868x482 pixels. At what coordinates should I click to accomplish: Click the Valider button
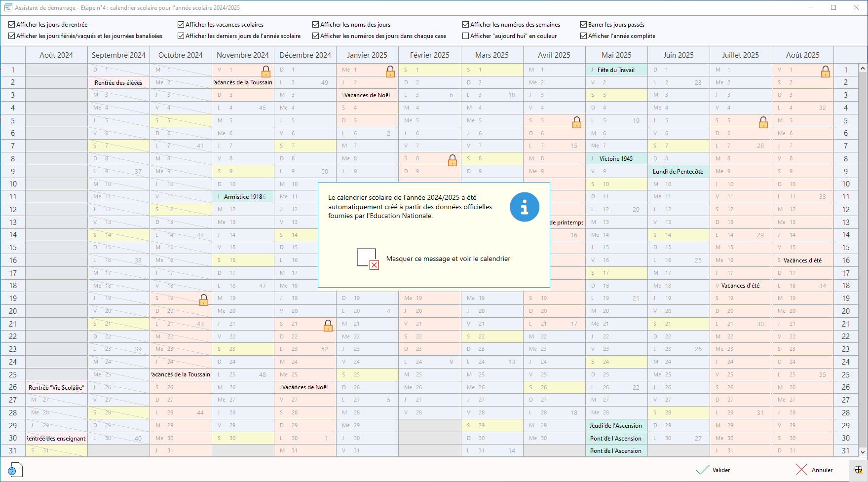coord(713,470)
